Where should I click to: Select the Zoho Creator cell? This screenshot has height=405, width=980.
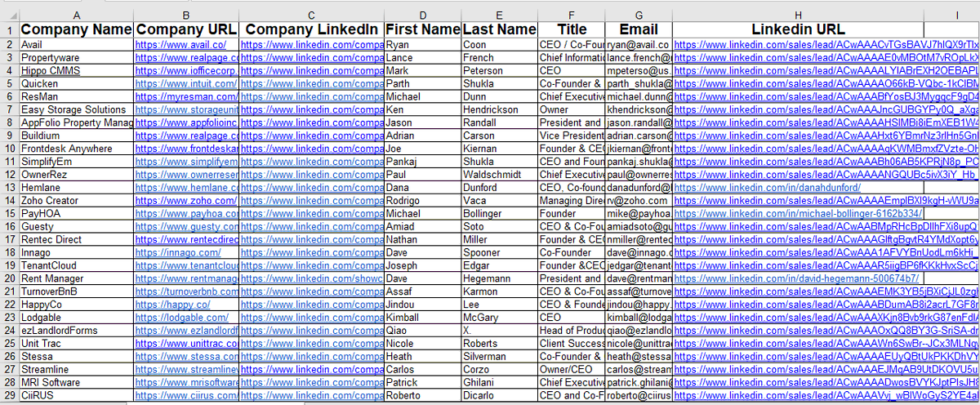(76, 201)
